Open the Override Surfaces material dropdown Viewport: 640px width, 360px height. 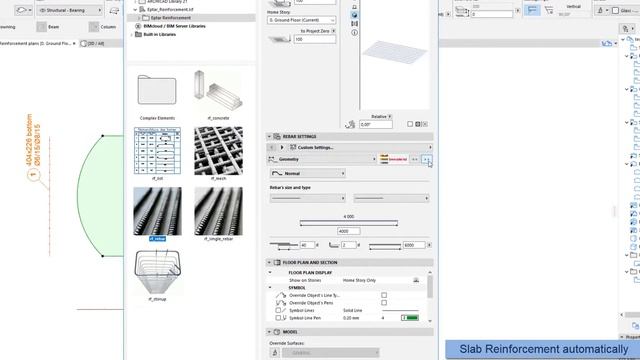(331, 353)
